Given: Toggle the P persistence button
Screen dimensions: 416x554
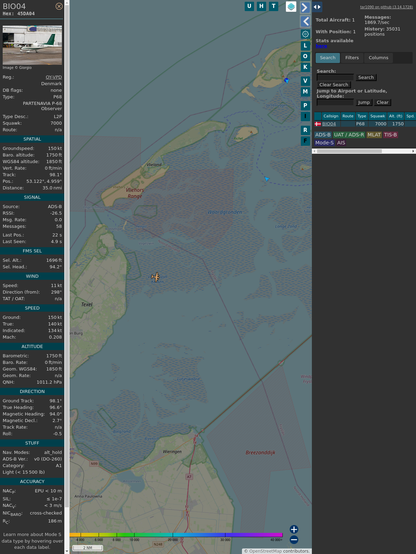Looking at the screenshot, I should pos(305,105).
